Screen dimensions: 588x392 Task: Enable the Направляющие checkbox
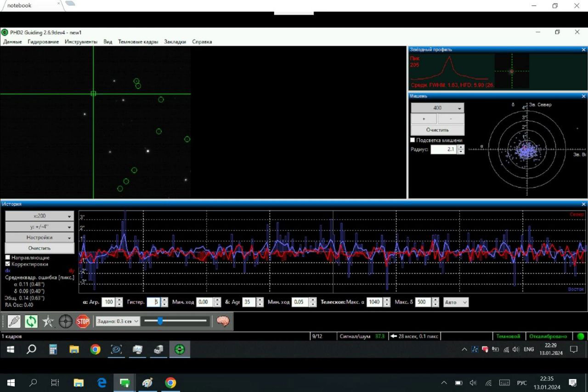click(8, 257)
